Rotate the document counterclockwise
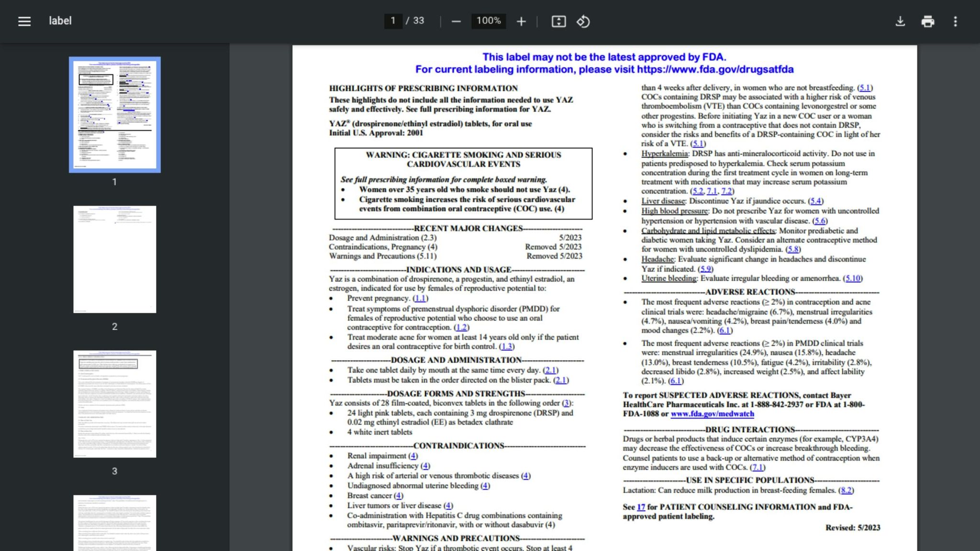The width and height of the screenshot is (980, 551). [x=583, y=21]
